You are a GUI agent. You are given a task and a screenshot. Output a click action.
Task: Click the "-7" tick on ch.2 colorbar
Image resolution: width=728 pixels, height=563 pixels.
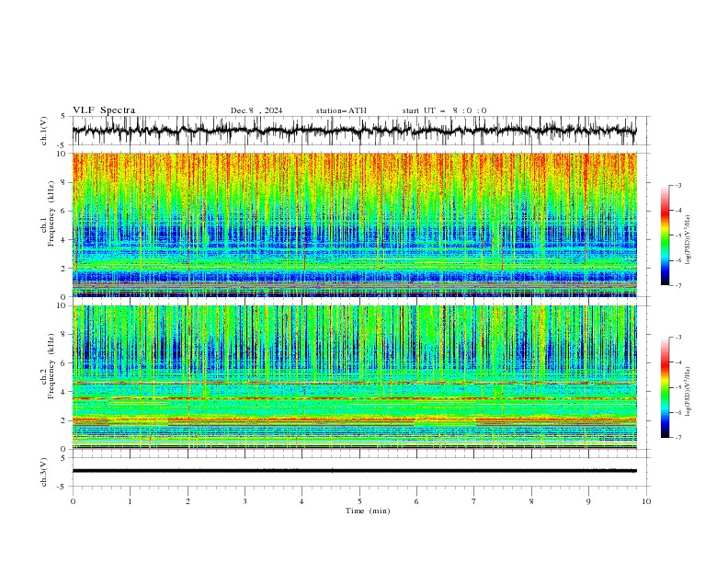tap(677, 438)
